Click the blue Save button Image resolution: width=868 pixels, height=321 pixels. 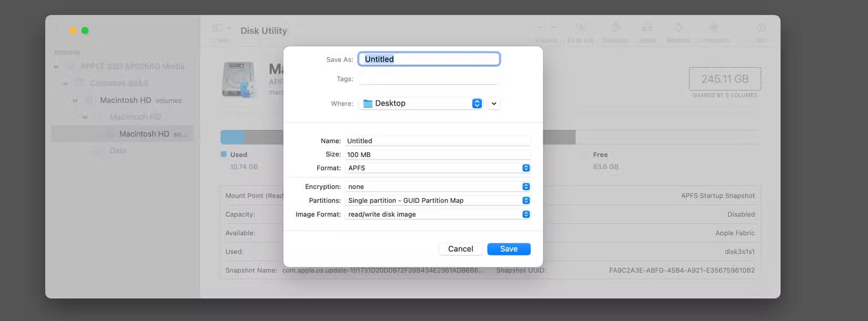tap(509, 249)
